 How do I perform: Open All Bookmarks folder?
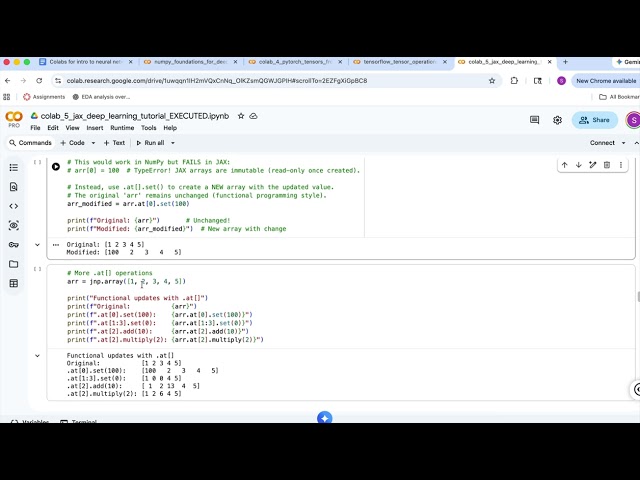619,97
